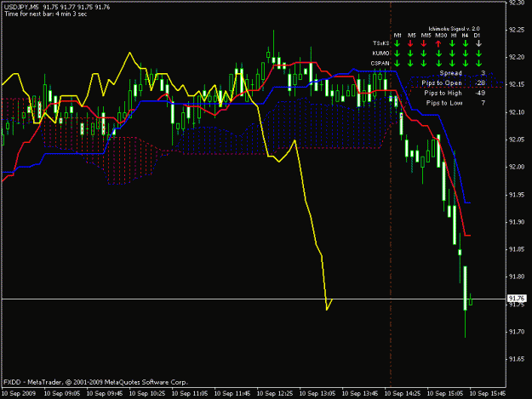This screenshot has width=532, height=399.
Task: Click the CSPAN arrow in the H1 column
Action: tap(452, 63)
